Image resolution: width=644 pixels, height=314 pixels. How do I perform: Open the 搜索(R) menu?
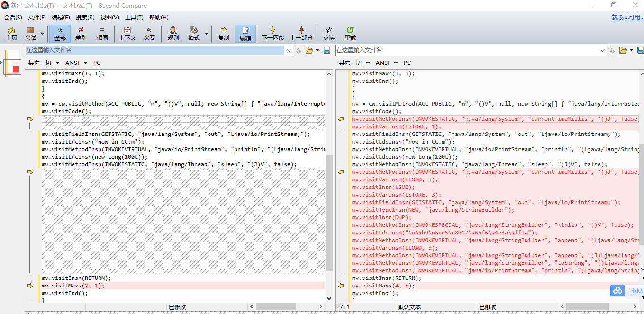[x=85, y=18]
